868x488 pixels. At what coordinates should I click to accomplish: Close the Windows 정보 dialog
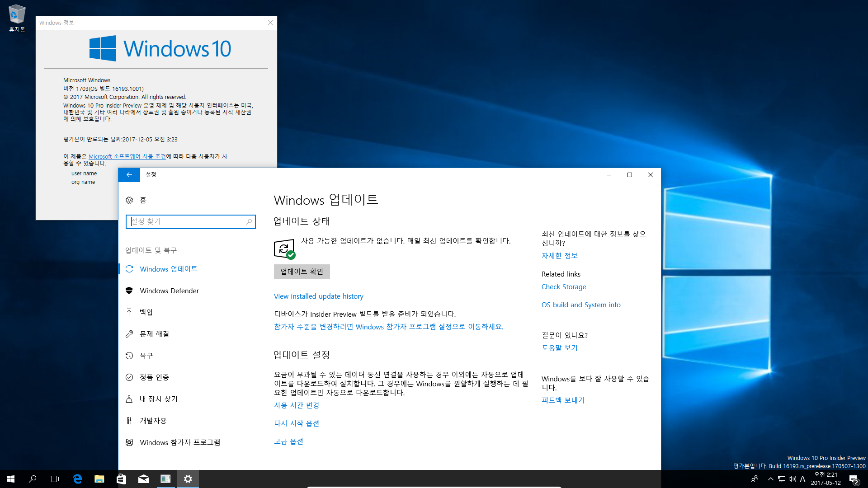click(x=270, y=23)
